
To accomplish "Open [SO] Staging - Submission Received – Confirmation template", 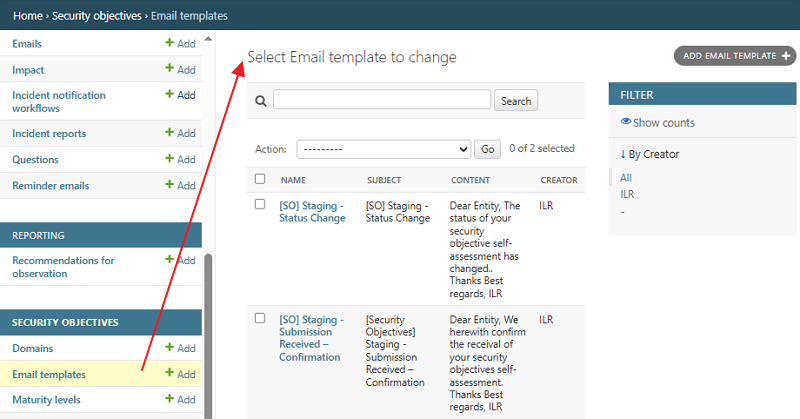I will coord(311,338).
